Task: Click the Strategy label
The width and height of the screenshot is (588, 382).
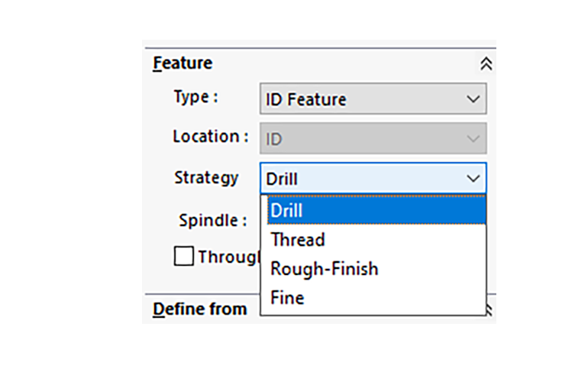Action: point(206,178)
